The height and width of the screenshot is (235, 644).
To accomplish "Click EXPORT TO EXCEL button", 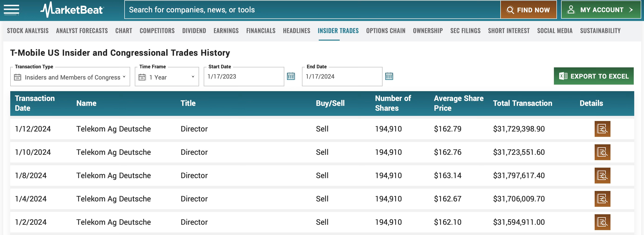I will 593,76.
